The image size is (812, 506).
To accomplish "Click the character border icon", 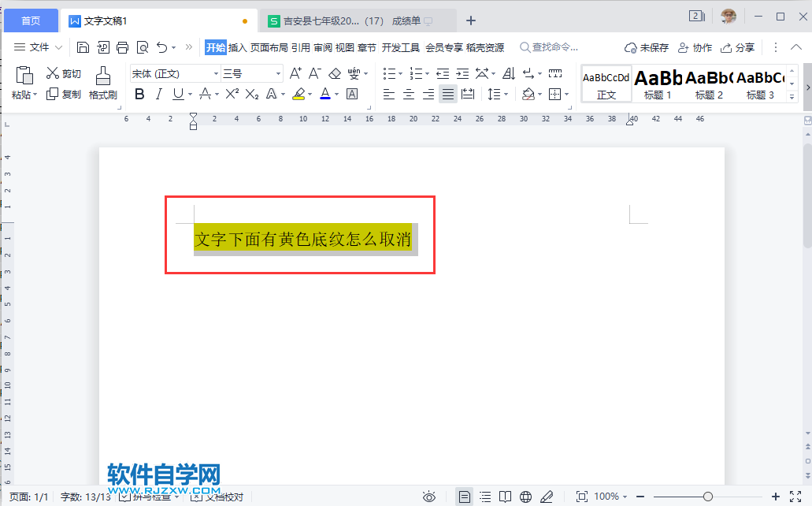I will (x=352, y=94).
